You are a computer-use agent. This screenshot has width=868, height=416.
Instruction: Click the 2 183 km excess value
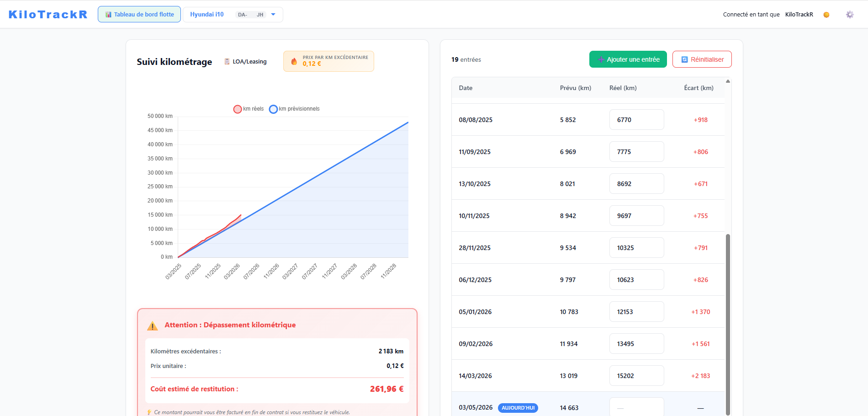(391, 351)
